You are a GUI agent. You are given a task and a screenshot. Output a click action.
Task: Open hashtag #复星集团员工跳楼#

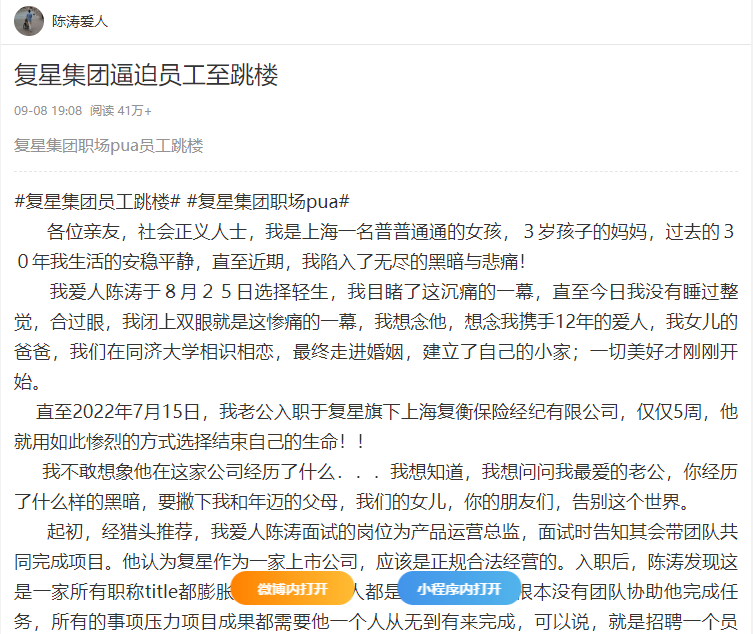(97, 202)
